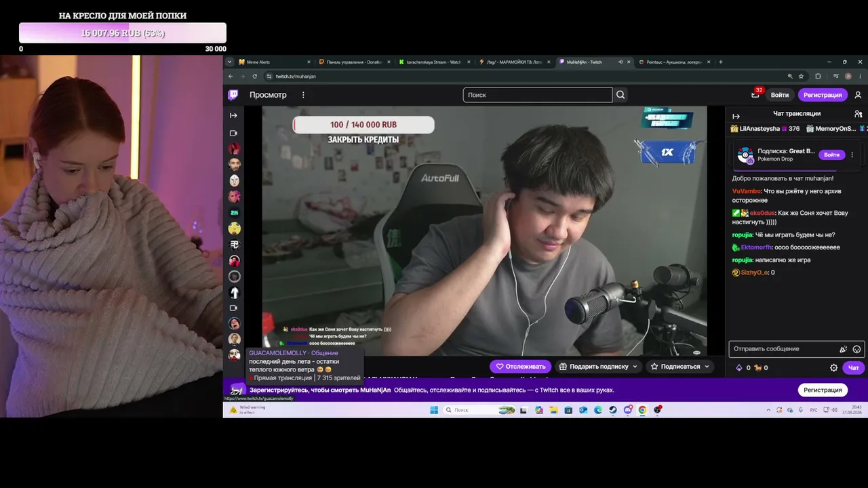The width and height of the screenshot is (868, 488).
Task: Open the browser zoom magnifier icon
Action: (x=790, y=76)
